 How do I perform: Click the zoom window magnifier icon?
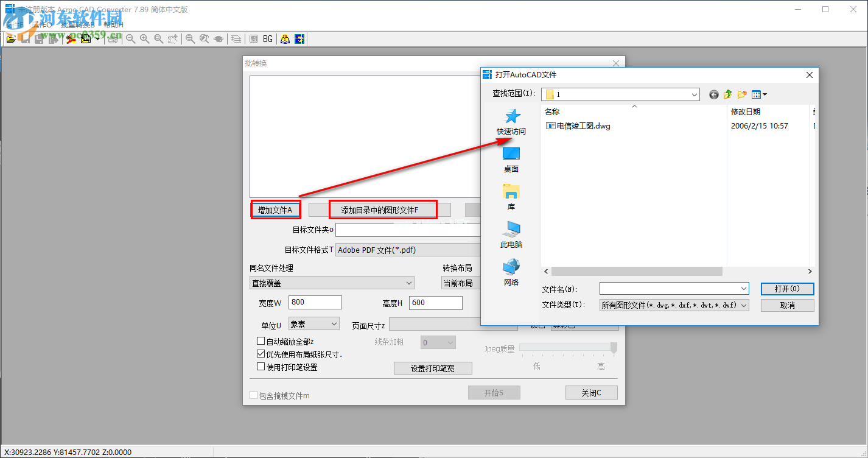click(158, 39)
